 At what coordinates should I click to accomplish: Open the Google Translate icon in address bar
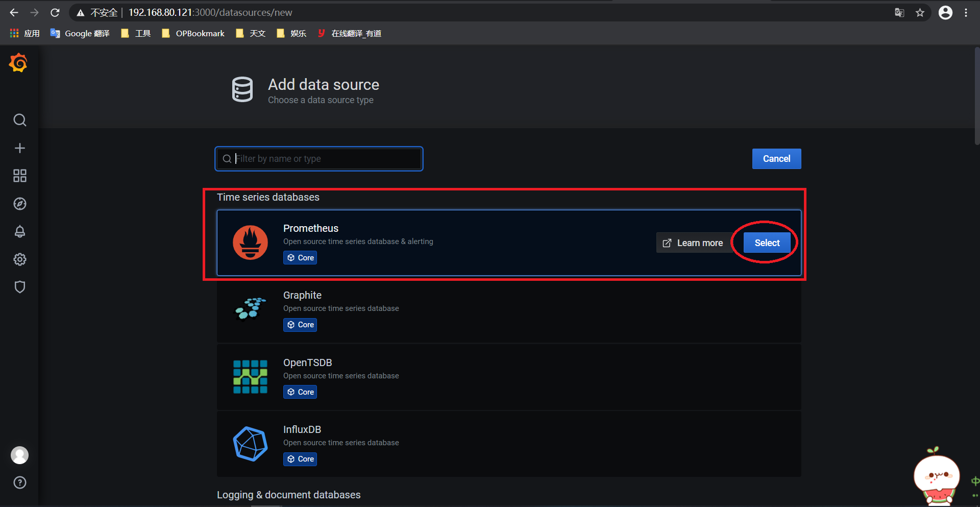coord(899,13)
